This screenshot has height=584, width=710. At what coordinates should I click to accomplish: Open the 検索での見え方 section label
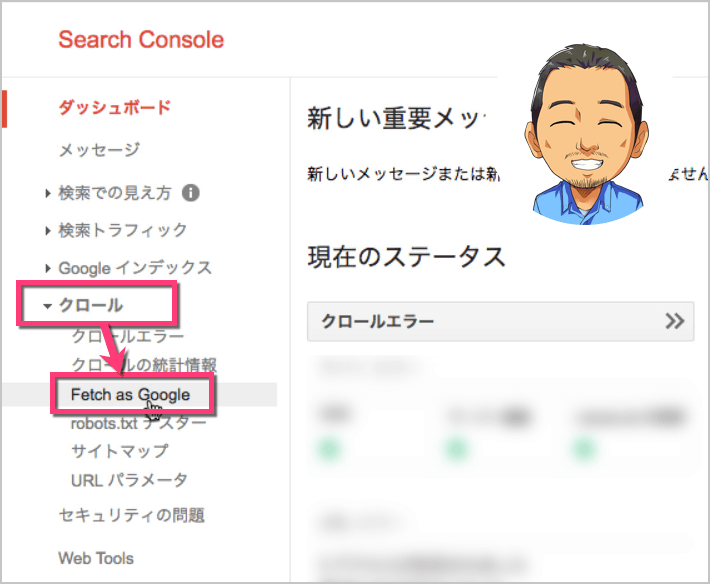(x=115, y=193)
